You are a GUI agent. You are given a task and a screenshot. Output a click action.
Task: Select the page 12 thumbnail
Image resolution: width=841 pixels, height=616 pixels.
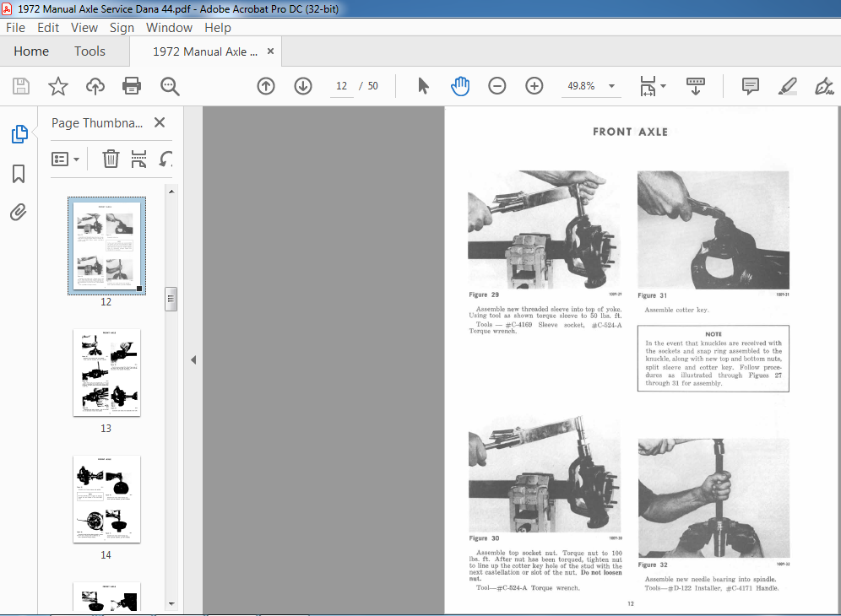pos(106,246)
